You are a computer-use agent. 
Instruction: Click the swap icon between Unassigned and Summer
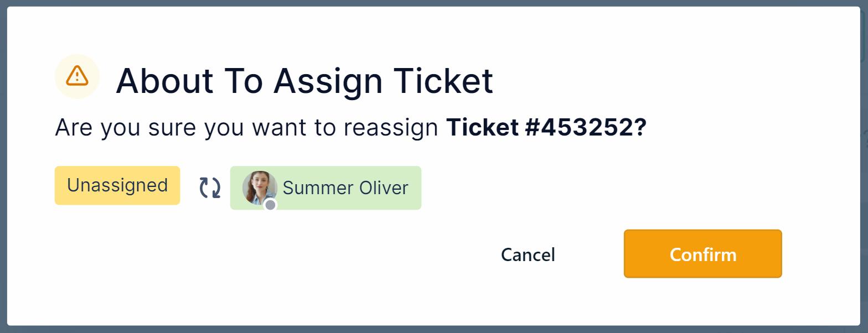click(x=210, y=188)
